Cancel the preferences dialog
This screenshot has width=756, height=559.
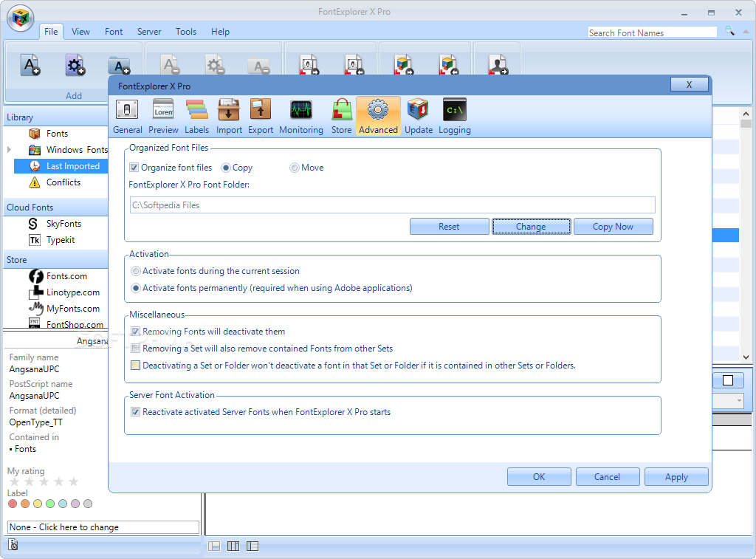click(607, 476)
